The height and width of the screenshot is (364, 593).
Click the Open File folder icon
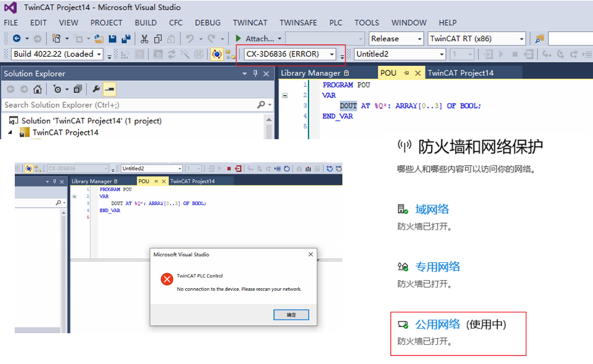(99, 38)
